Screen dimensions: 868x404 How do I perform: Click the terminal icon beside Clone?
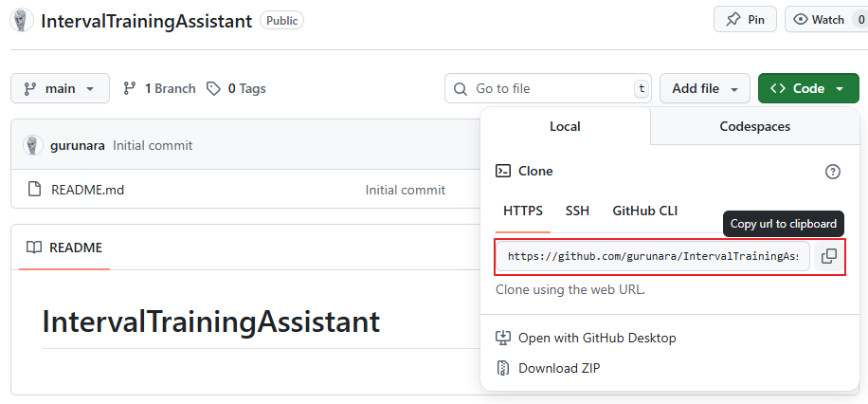pyautogui.click(x=502, y=171)
